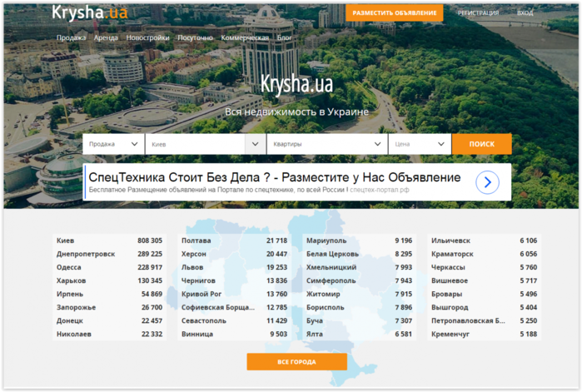This screenshot has height=392, width=582.
Task: Select the Одесса city link
Action: [x=68, y=267]
